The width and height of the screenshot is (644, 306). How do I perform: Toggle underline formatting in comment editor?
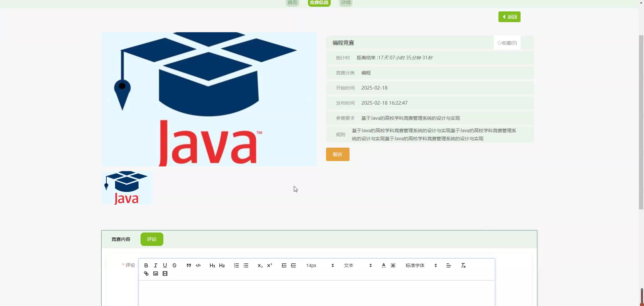click(x=165, y=265)
